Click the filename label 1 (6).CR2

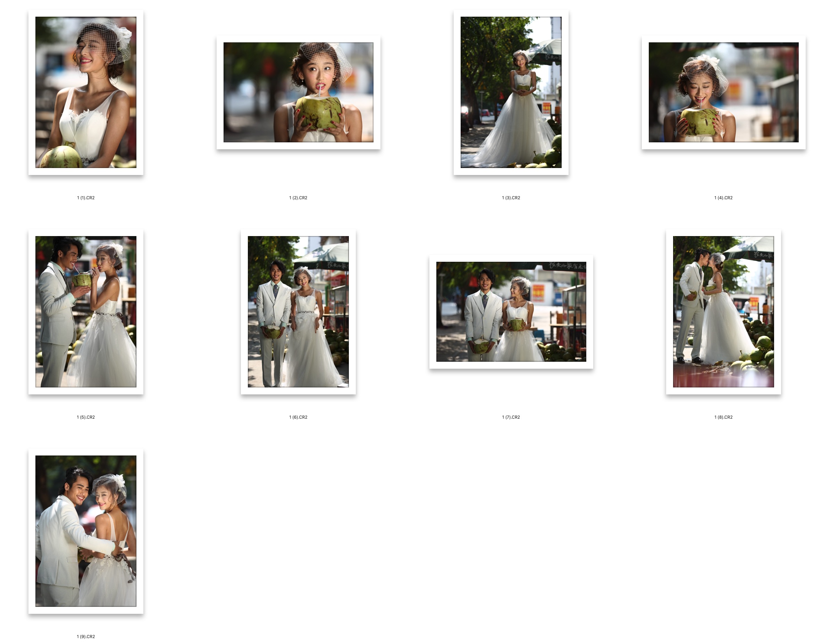click(x=298, y=417)
